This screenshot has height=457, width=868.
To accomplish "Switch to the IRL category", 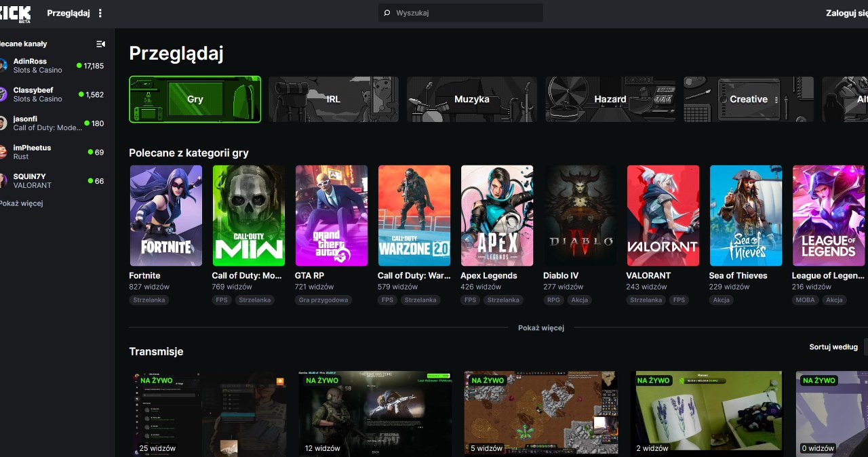I will pyautogui.click(x=333, y=99).
